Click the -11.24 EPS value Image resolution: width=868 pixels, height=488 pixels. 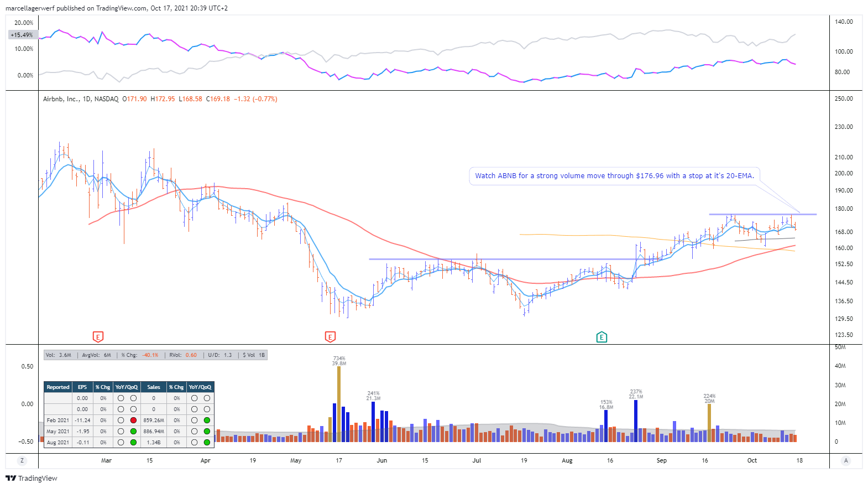82,420
